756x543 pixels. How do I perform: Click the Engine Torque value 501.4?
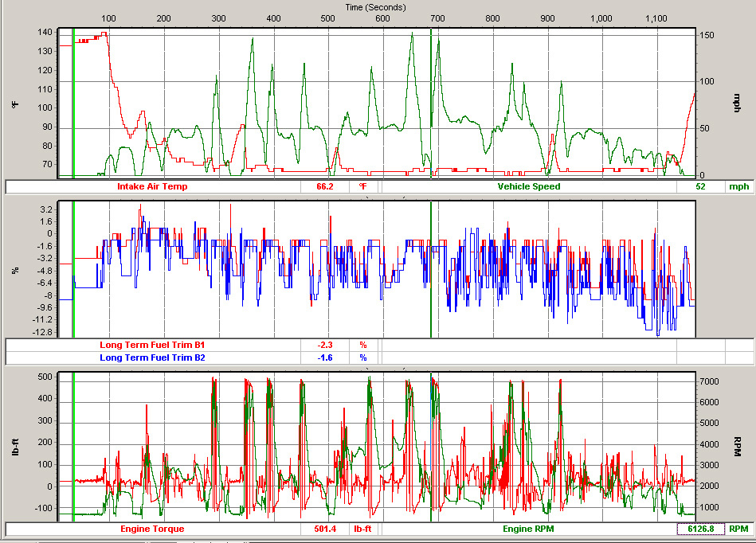(x=324, y=529)
